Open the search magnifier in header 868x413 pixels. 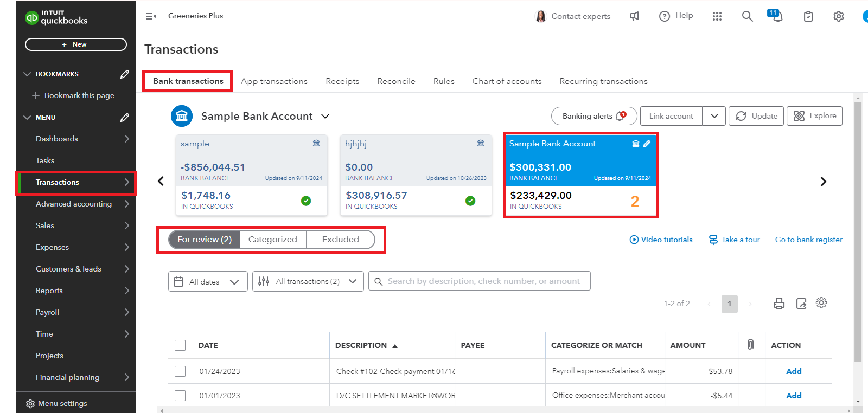point(748,16)
